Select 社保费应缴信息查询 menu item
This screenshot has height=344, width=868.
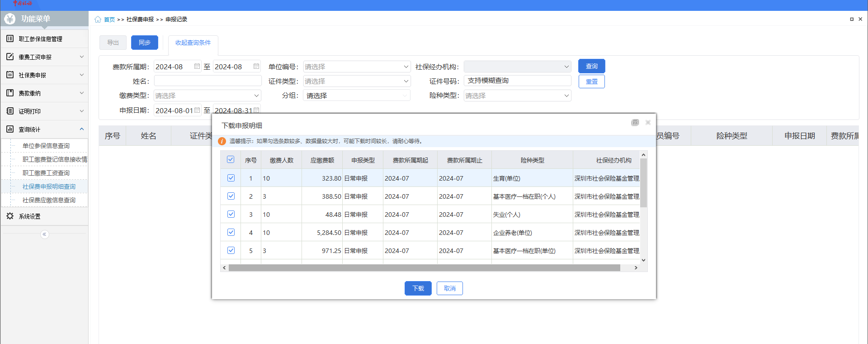[x=49, y=200]
